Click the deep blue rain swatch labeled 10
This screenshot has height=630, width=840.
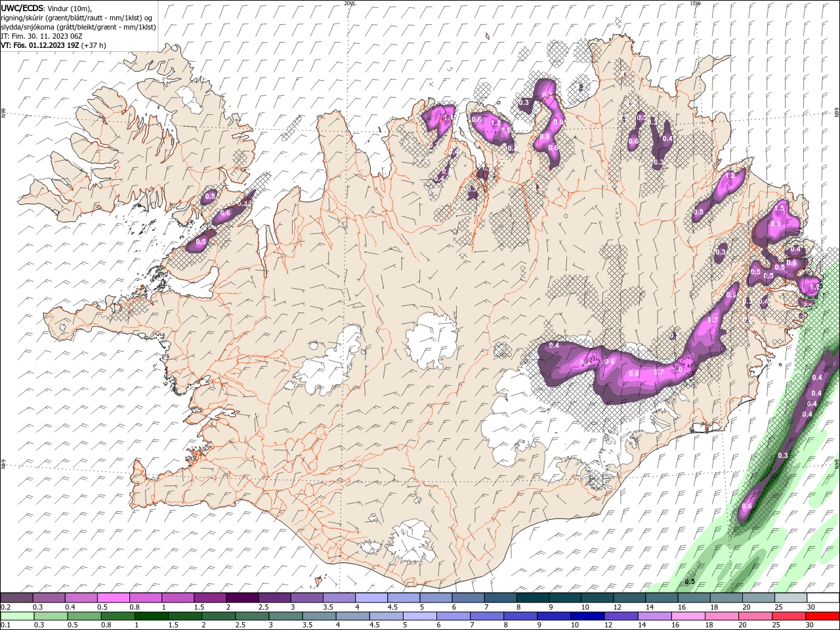(587, 616)
